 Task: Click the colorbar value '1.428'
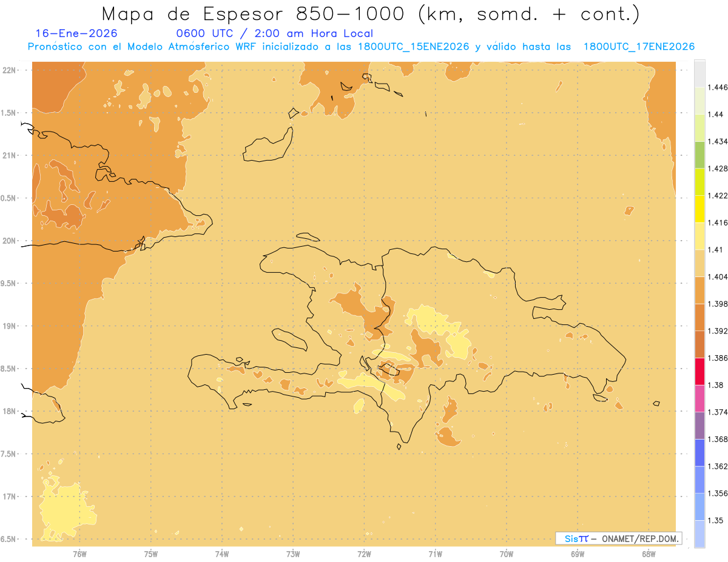pyautogui.click(x=718, y=169)
